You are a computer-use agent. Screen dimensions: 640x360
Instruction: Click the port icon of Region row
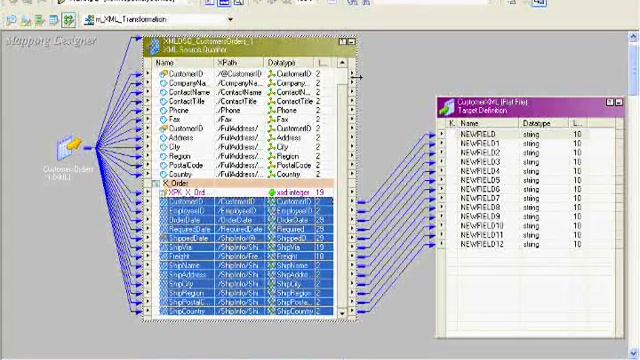coord(163,156)
